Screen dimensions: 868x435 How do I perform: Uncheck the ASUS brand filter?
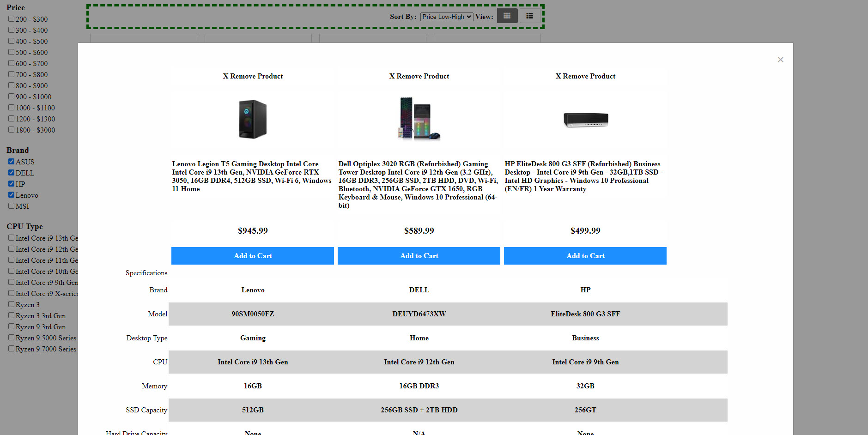coord(11,162)
